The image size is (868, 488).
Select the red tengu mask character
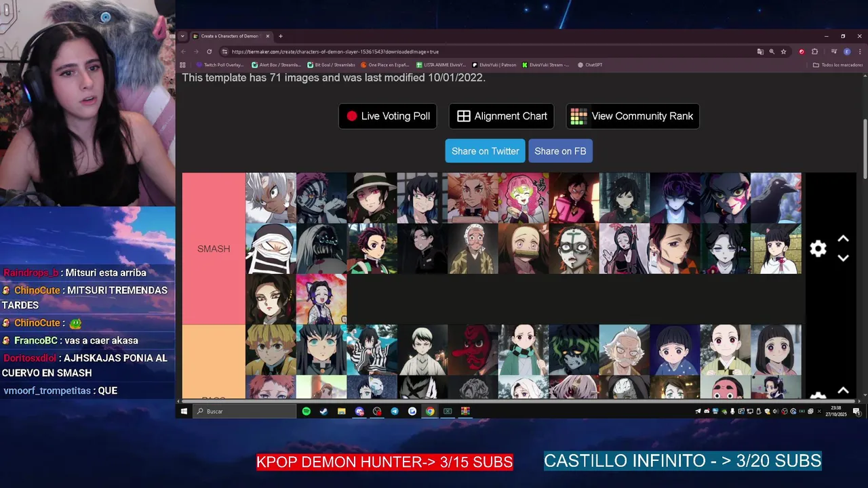click(473, 350)
